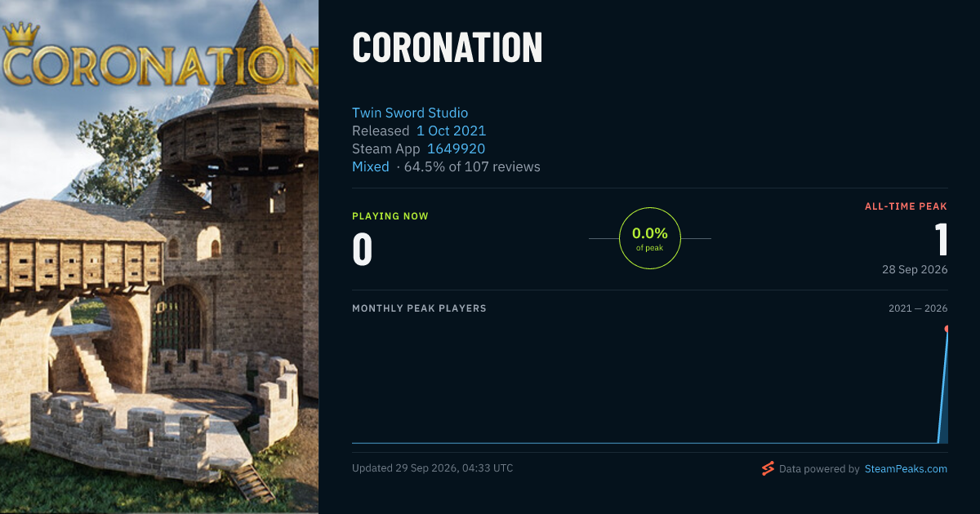Click the Coronation castle cover image
The image size is (980, 514).
[x=159, y=257]
